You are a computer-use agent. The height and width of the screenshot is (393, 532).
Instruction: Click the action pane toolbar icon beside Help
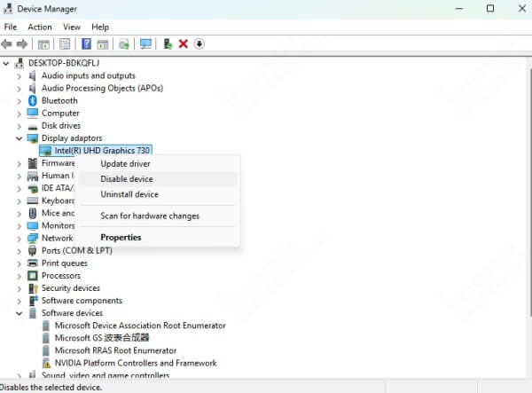[x=103, y=43]
